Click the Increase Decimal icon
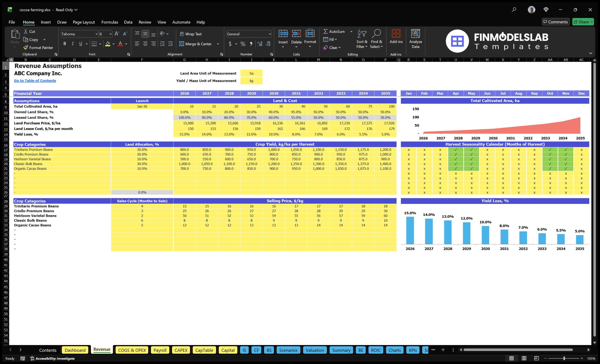Screen dimensions: 600x364 pos(259,44)
